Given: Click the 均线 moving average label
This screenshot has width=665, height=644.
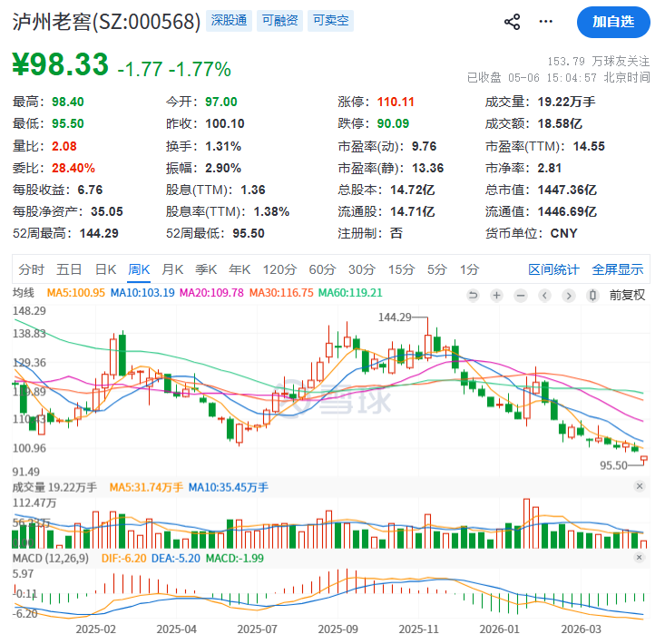Looking at the screenshot, I should pos(24,293).
